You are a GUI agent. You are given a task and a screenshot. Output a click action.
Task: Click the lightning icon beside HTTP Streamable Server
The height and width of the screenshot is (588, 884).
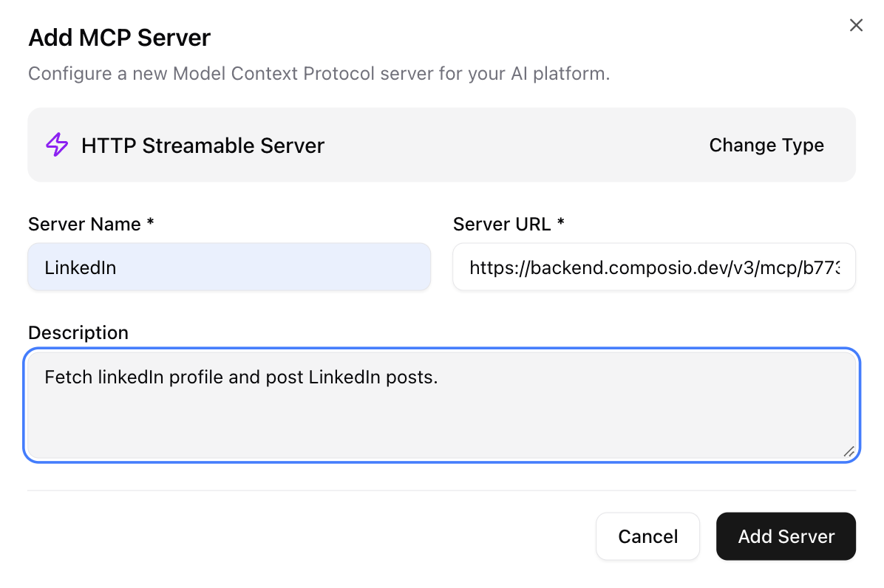(57, 145)
